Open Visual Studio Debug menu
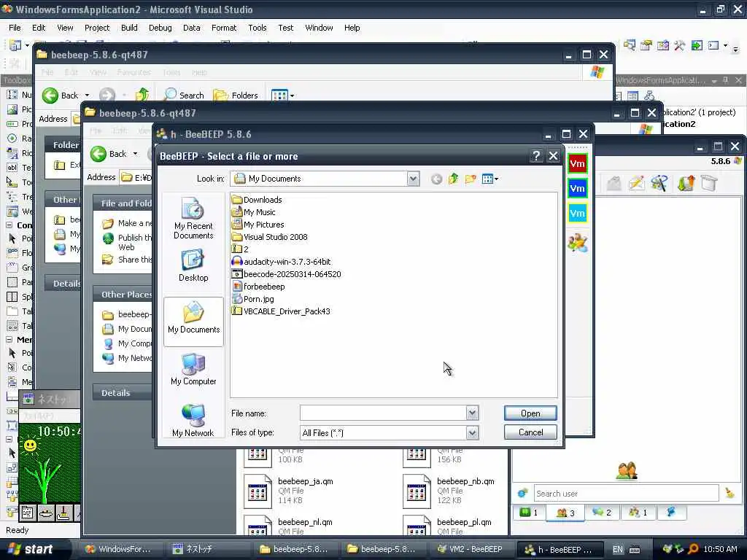 click(x=160, y=28)
